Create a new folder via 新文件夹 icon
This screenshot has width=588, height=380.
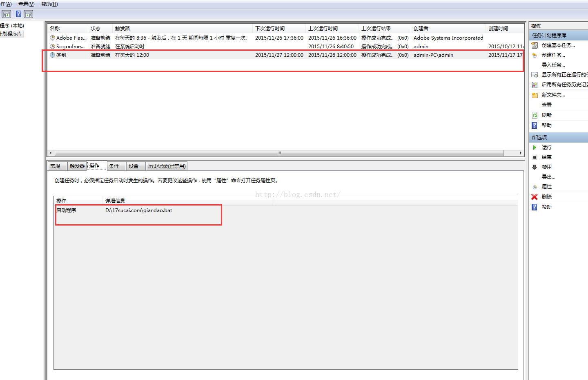[535, 95]
